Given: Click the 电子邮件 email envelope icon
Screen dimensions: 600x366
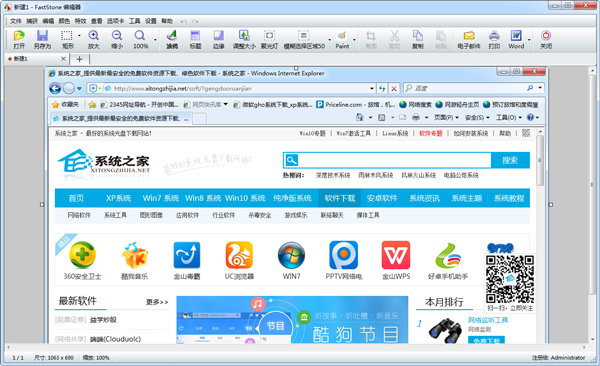Looking at the screenshot, I should coord(469,36).
